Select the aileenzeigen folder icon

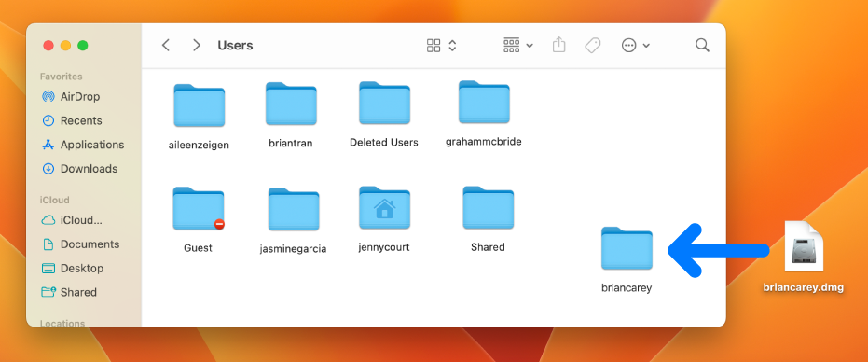point(199,105)
